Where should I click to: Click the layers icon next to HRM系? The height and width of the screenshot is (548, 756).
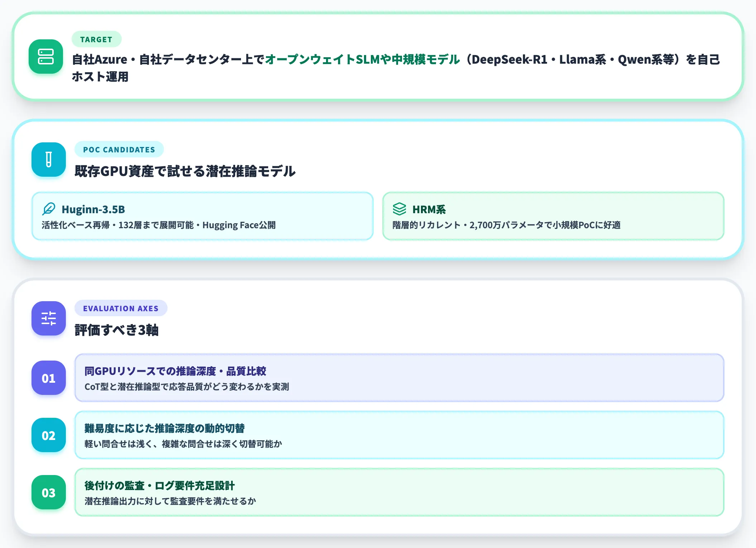point(399,209)
